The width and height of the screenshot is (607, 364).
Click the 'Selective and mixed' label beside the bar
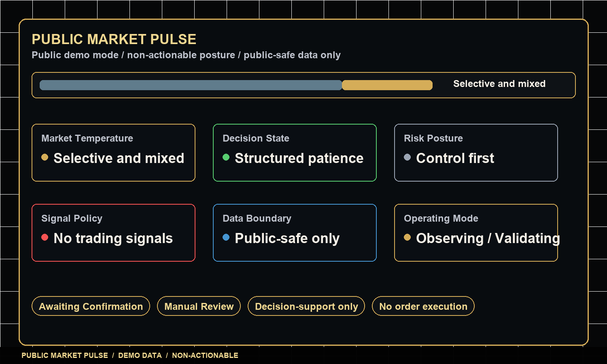(x=499, y=84)
